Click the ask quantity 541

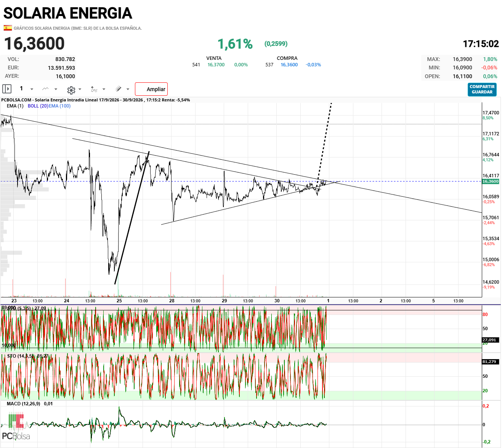point(196,65)
